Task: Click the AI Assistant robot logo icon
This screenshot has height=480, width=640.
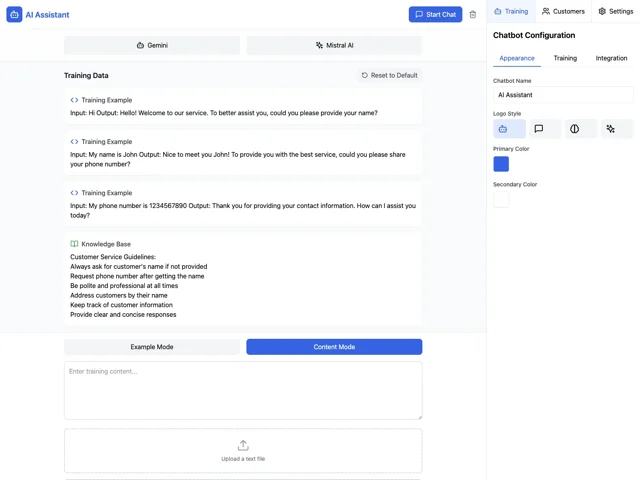Action: point(14,15)
